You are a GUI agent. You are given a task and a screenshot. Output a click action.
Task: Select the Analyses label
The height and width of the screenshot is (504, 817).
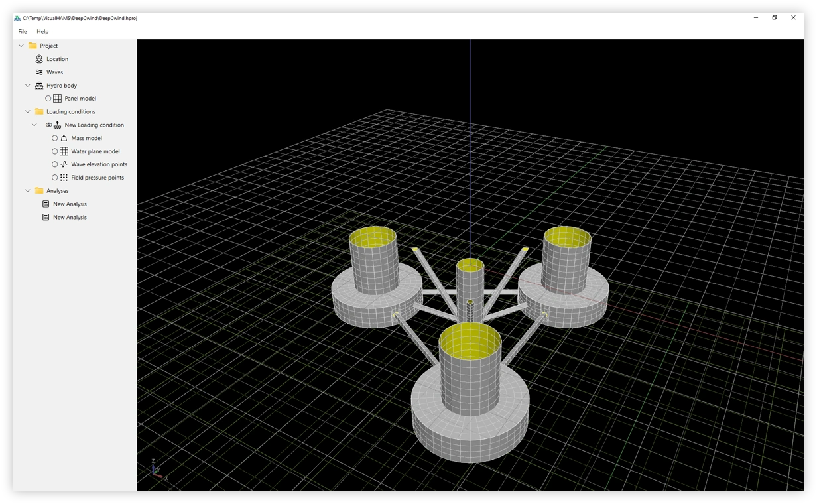point(58,191)
